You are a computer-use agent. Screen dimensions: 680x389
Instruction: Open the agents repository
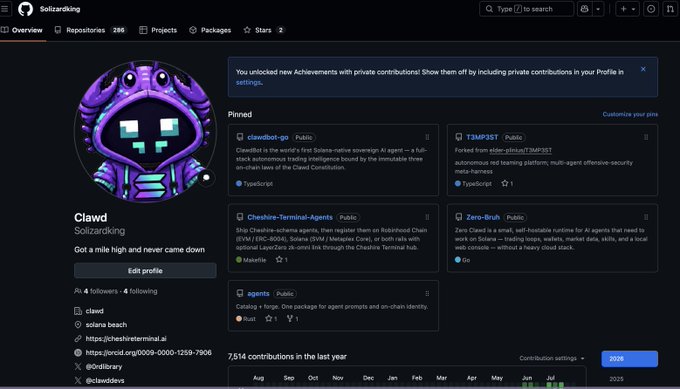(258, 294)
